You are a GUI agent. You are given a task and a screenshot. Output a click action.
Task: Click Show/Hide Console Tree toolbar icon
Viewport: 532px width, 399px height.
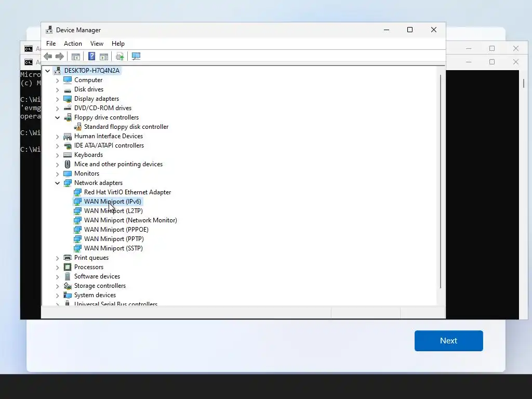76,56
